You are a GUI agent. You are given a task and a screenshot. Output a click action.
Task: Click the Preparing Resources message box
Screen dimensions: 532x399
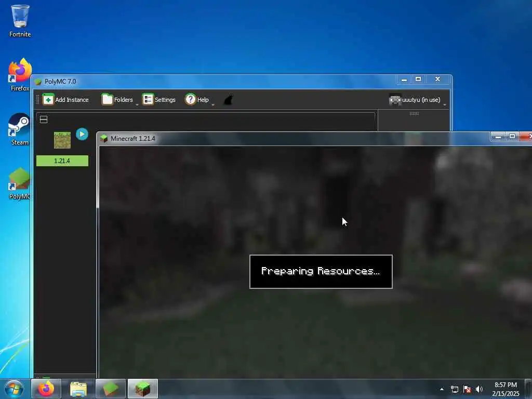click(321, 271)
